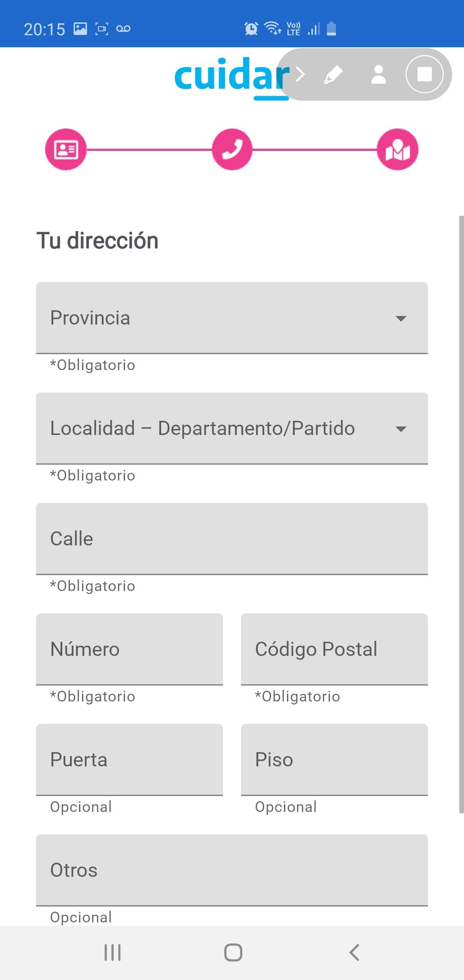The height and width of the screenshot is (980, 464).
Task: Open the Provincia dropdown
Action: click(x=232, y=318)
